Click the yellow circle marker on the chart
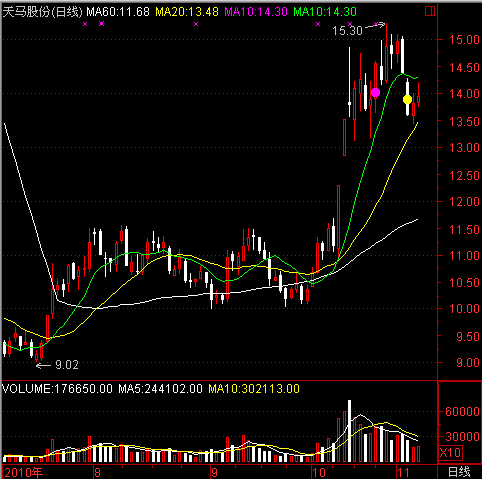Screen dimensions: 482x479 (407, 99)
